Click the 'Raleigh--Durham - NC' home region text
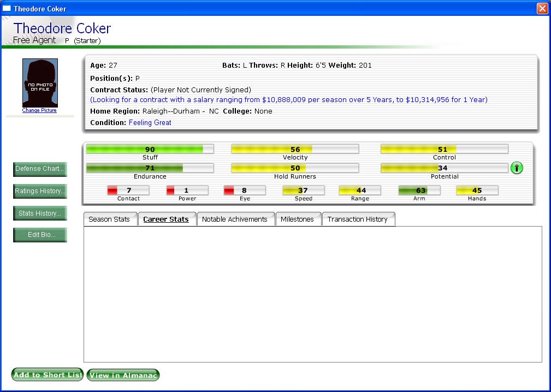This screenshot has width=551, height=392. pos(181,111)
